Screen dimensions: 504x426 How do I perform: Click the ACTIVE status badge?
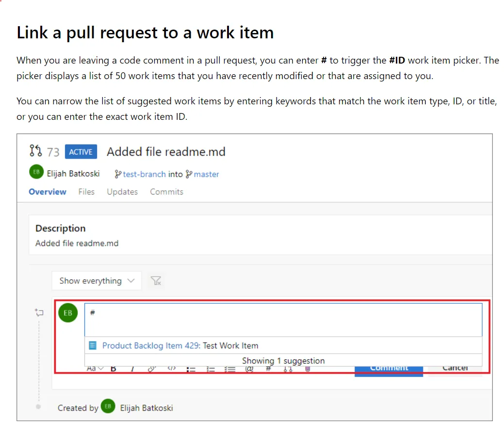pyautogui.click(x=81, y=152)
